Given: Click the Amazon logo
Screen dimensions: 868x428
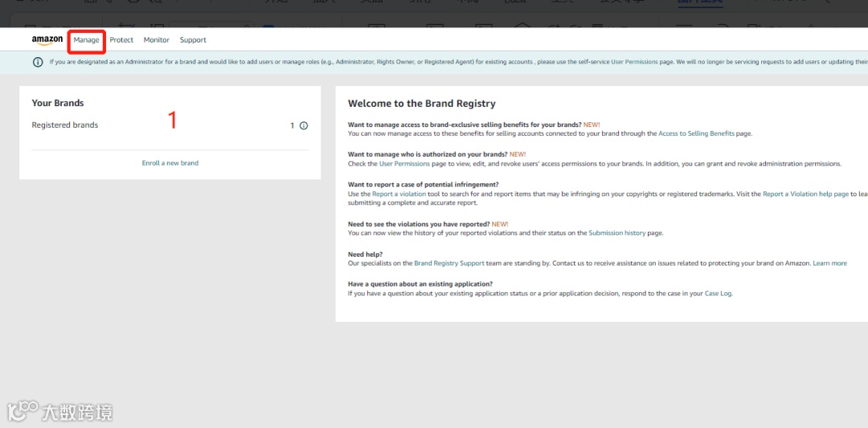Looking at the screenshot, I should (47, 40).
